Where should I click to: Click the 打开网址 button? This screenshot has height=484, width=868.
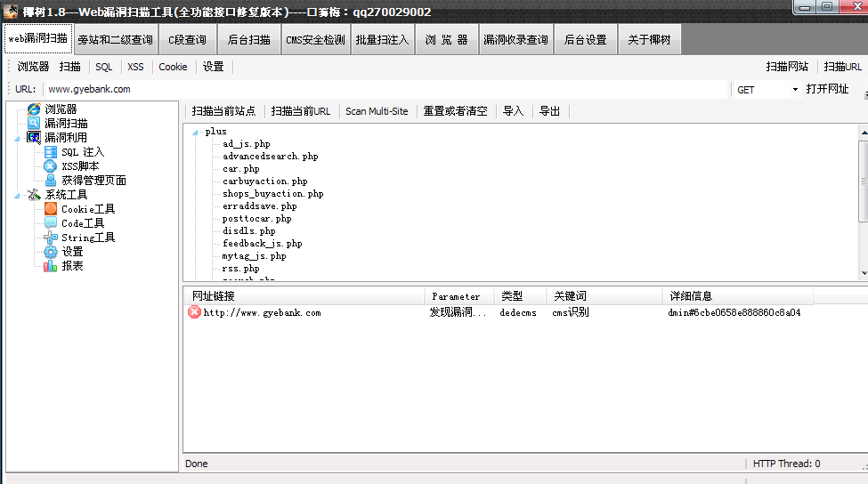827,89
